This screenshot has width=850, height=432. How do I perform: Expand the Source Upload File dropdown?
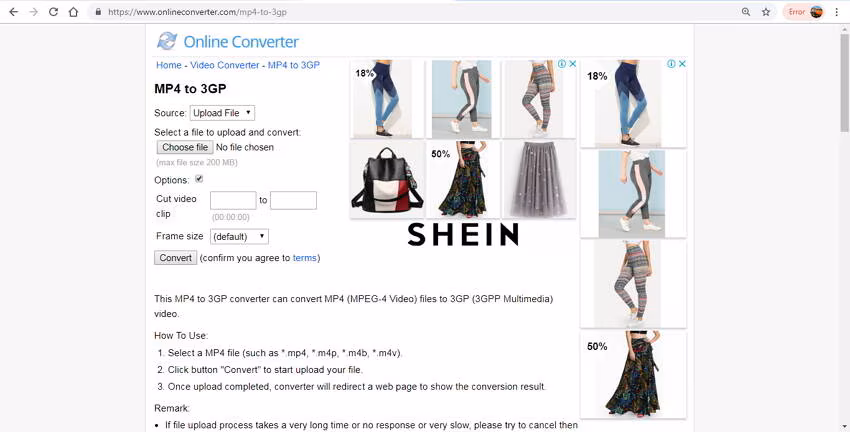point(222,113)
